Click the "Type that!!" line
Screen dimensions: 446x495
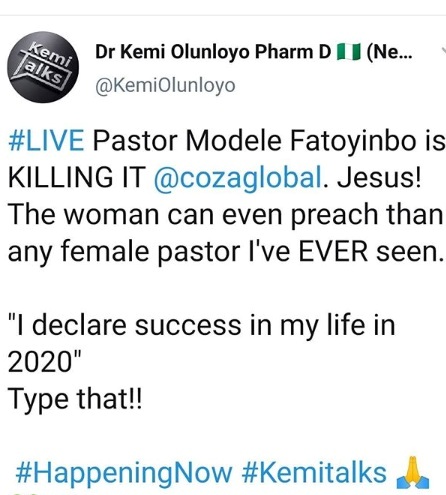click(75, 399)
